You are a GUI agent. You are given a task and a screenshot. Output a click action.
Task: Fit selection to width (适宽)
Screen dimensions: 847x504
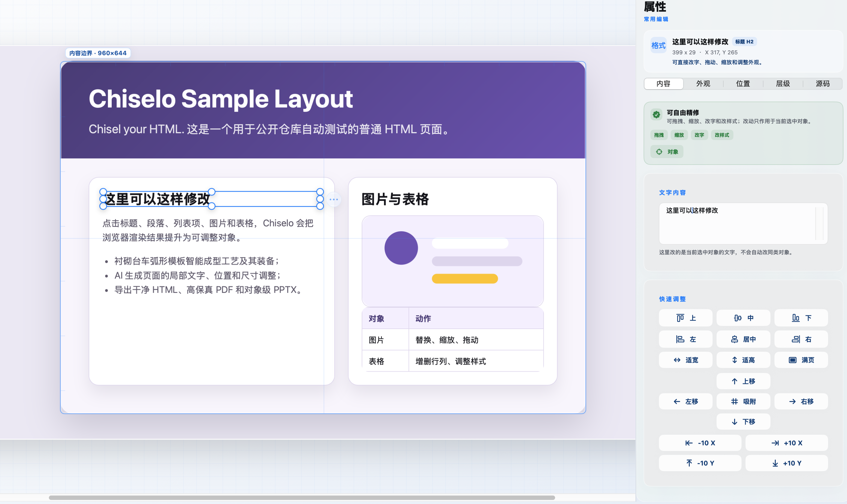coord(685,360)
